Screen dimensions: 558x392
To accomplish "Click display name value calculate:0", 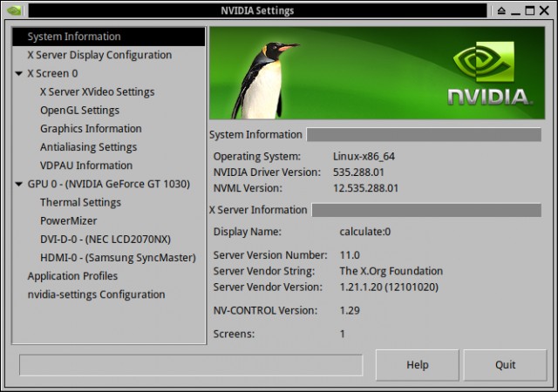I will click(365, 232).
